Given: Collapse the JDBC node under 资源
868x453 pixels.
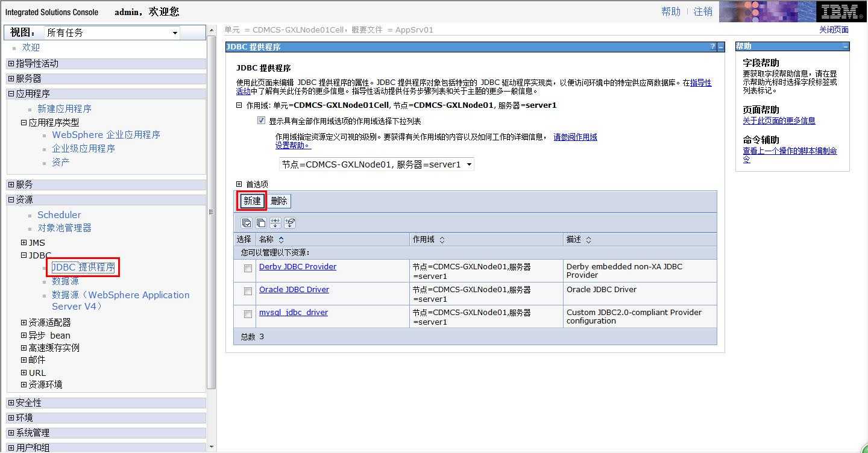Looking at the screenshot, I should tap(24, 255).
